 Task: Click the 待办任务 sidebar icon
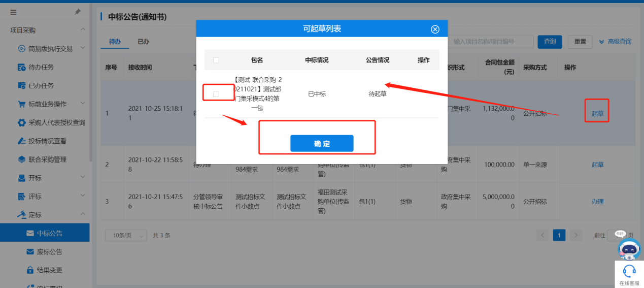click(22, 67)
